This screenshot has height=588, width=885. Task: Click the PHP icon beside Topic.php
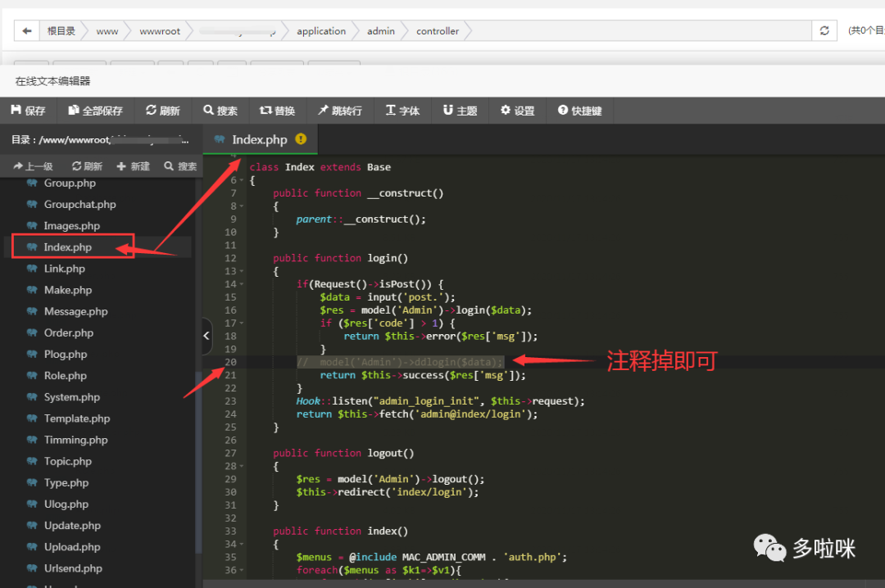[x=32, y=461]
